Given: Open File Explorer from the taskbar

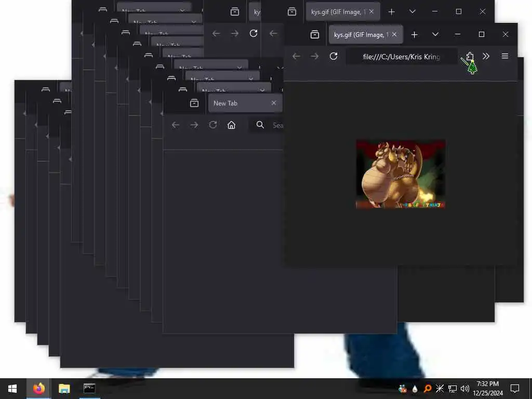Looking at the screenshot, I should coord(64,389).
